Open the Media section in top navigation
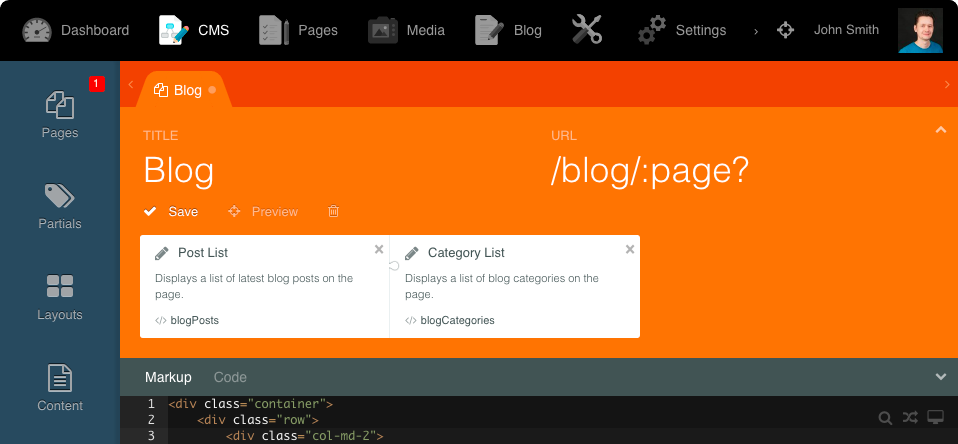This screenshot has height=444, width=958. coord(406,30)
